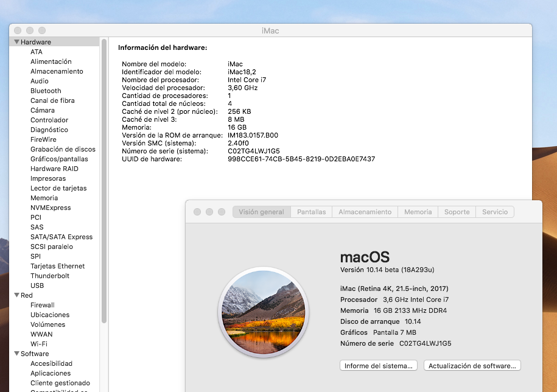Select NVMExpress in the sidebar
The height and width of the screenshot is (392, 557).
tap(51, 208)
